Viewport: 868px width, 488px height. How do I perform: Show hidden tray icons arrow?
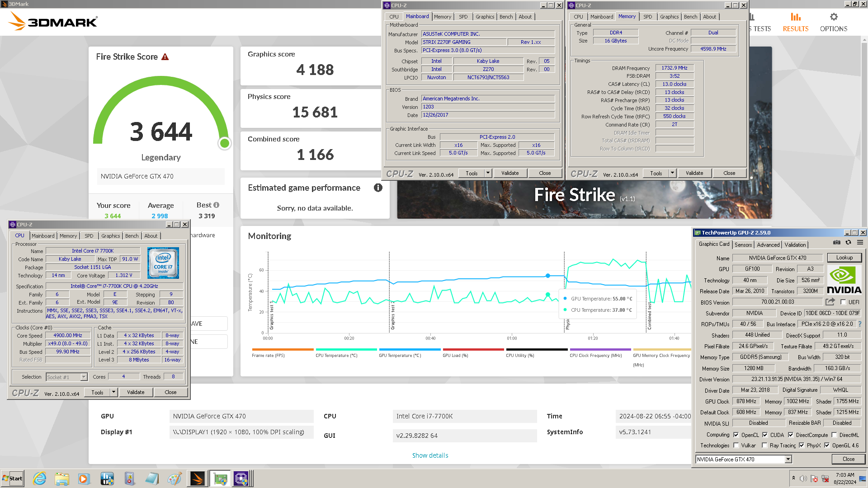[x=793, y=478]
